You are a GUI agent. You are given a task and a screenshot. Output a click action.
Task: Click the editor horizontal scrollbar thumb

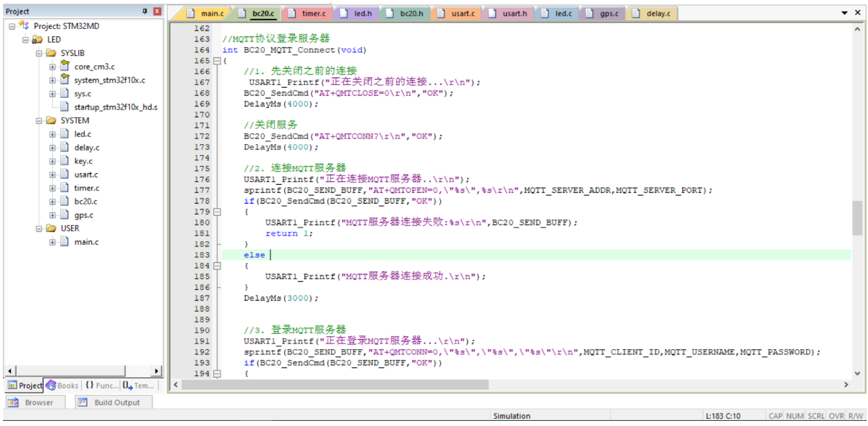coord(335,385)
